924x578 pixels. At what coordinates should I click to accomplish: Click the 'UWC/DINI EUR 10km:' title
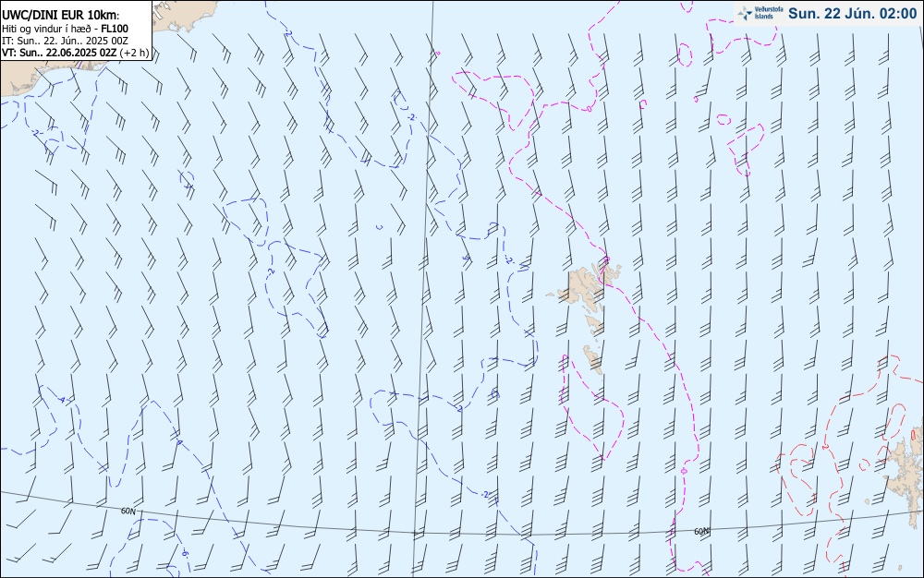point(61,16)
